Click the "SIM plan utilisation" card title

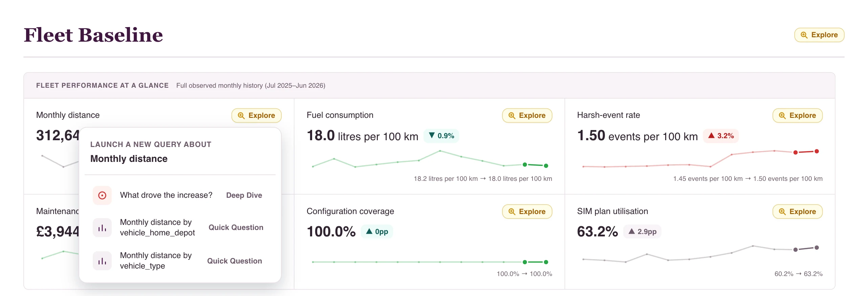(613, 211)
